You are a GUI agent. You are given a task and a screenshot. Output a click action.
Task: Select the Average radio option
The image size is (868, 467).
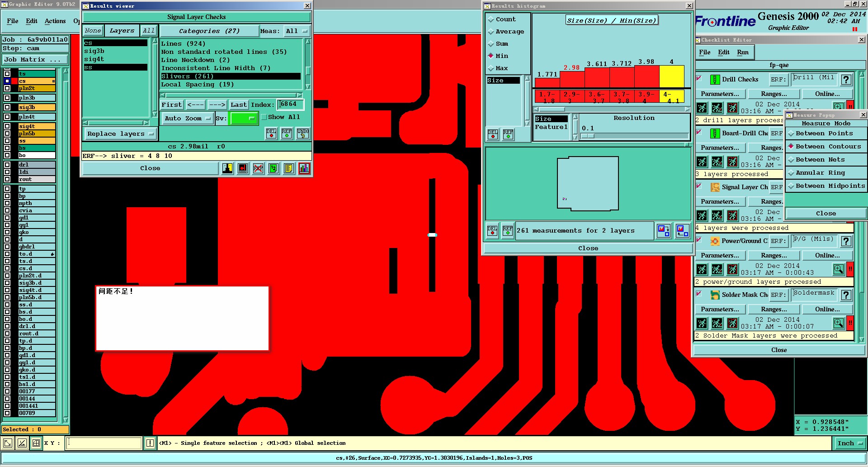click(x=491, y=32)
